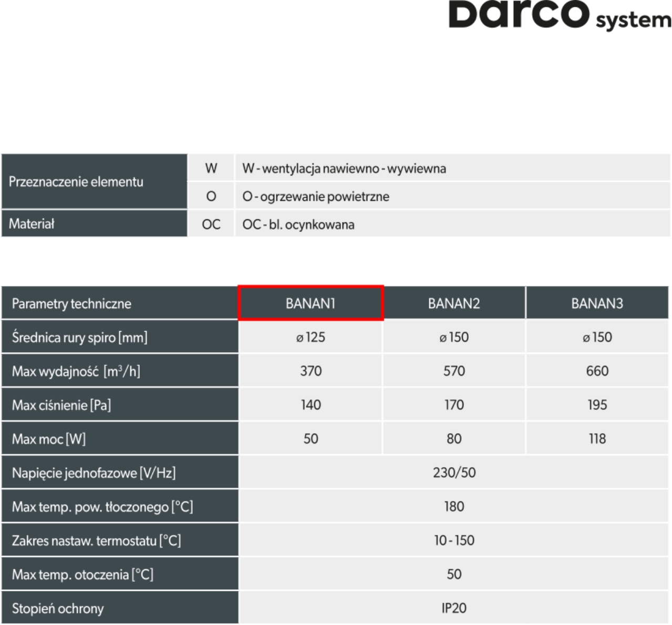Viewport: 672px width, 625px height.
Task: Click the BANAN3 column header
Action: tap(597, 303)
